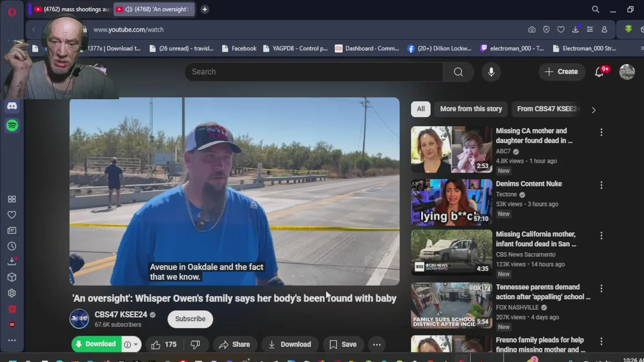Open CBS47 KSEE24 channel name link
This screenshot has width=644, height=362.
point(121,315)
